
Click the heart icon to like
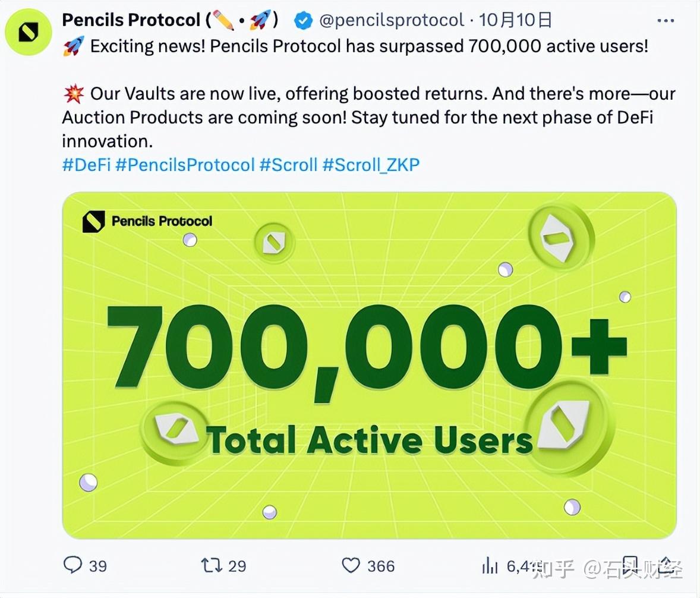pyautogui.click(x=352, y=566)
